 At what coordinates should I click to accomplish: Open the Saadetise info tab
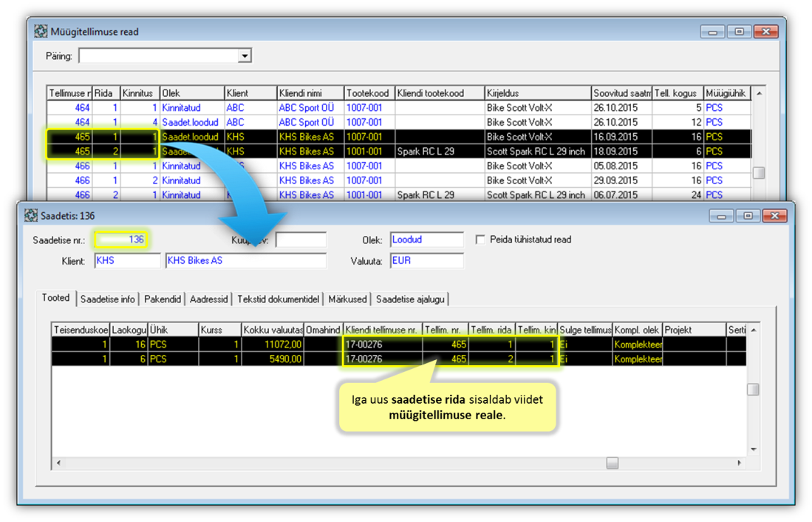[108, 299]
